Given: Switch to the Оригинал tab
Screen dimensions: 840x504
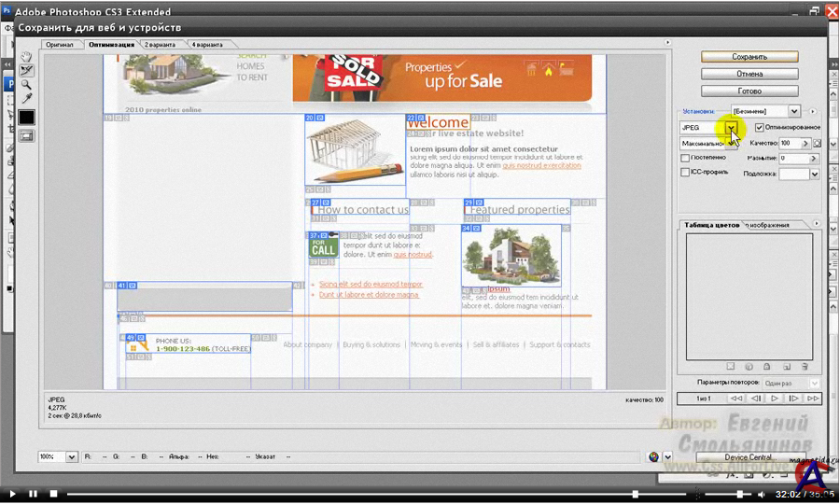Looking at the screenshot, I should [59, 45].
